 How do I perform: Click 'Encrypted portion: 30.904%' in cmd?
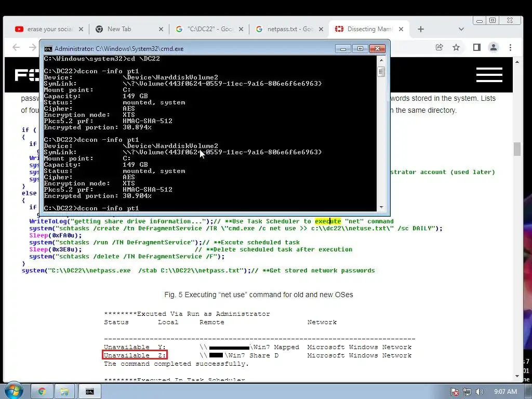click(98, 196)
